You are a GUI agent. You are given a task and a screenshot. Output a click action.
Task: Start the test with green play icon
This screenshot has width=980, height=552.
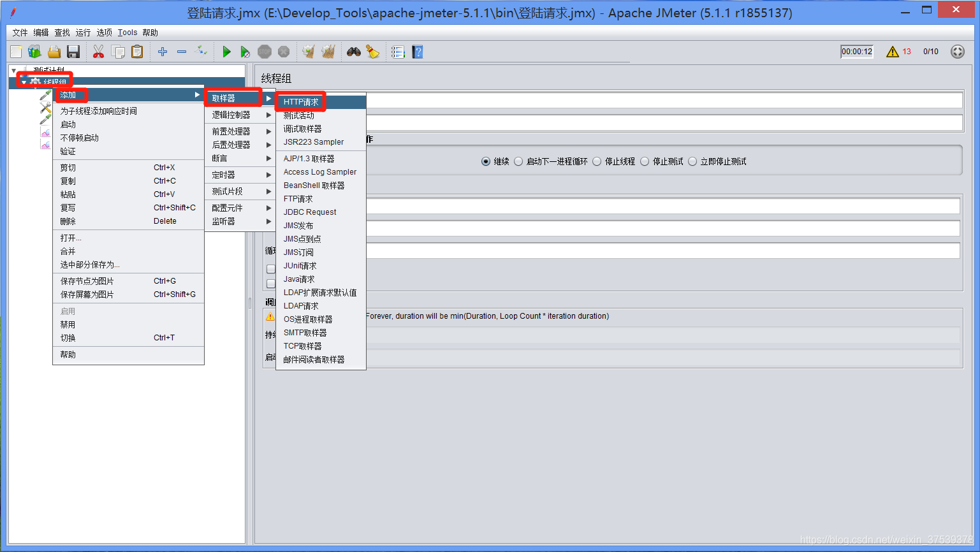click(x=226, y=52)
